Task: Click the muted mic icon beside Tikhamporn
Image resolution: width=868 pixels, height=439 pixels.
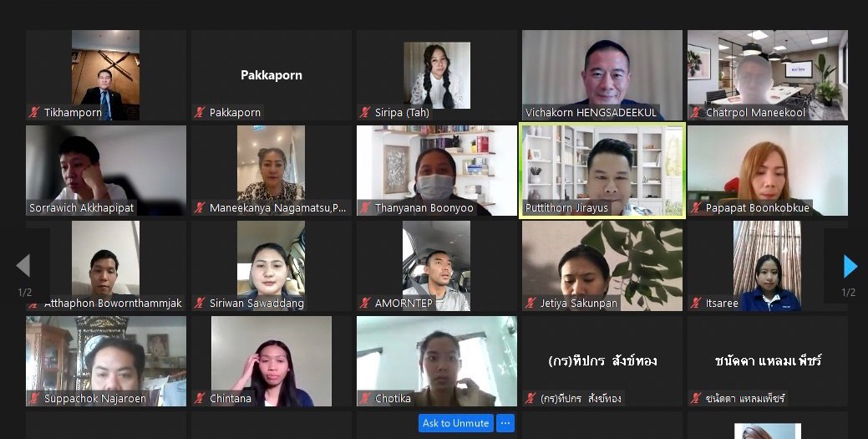Action: click(x=34, y=113)
